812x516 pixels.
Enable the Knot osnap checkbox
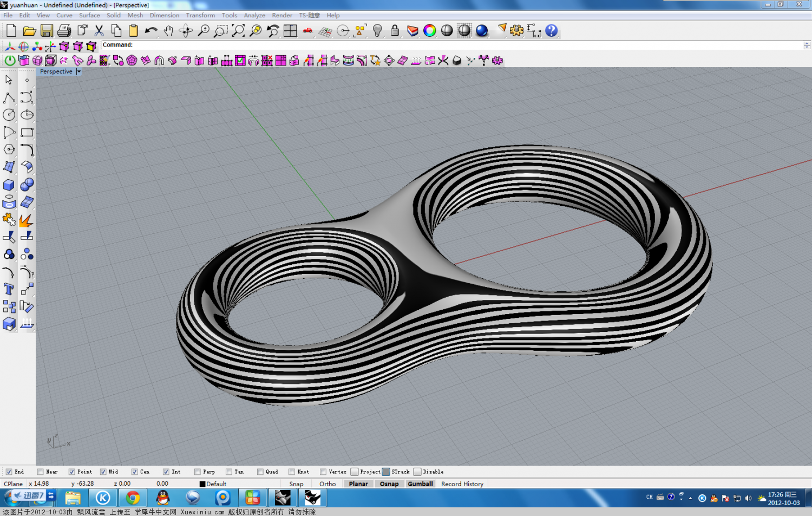[291, 472]
